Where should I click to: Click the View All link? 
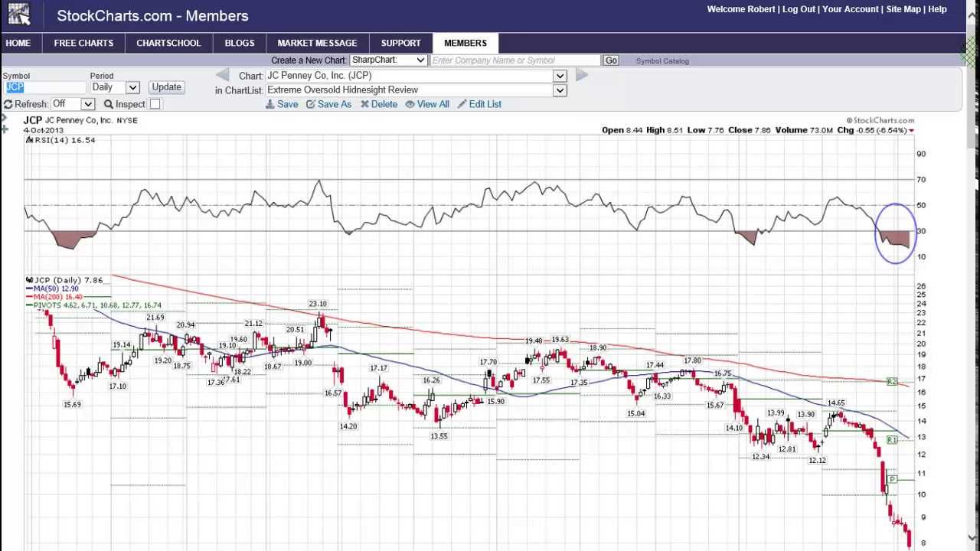pyautogui.click(x=427, y=104)
